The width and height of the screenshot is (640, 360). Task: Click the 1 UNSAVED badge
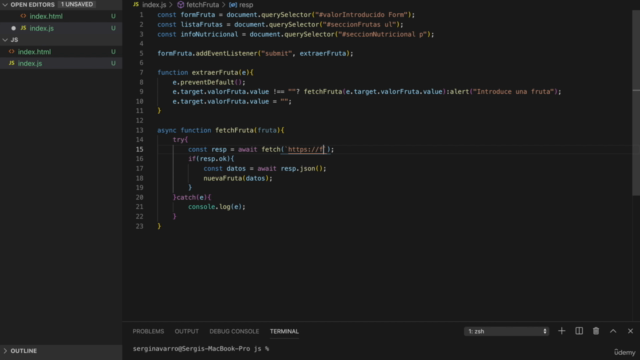[77, 4]
